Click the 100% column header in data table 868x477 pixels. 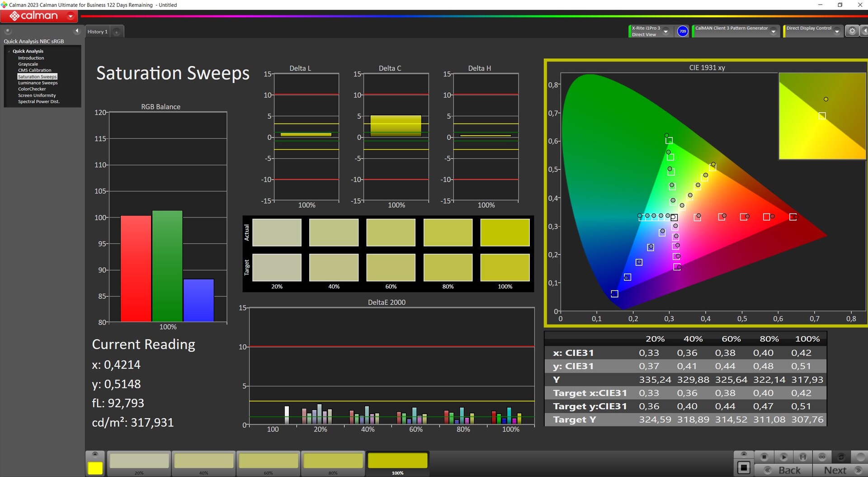click(x=807, y=339)
